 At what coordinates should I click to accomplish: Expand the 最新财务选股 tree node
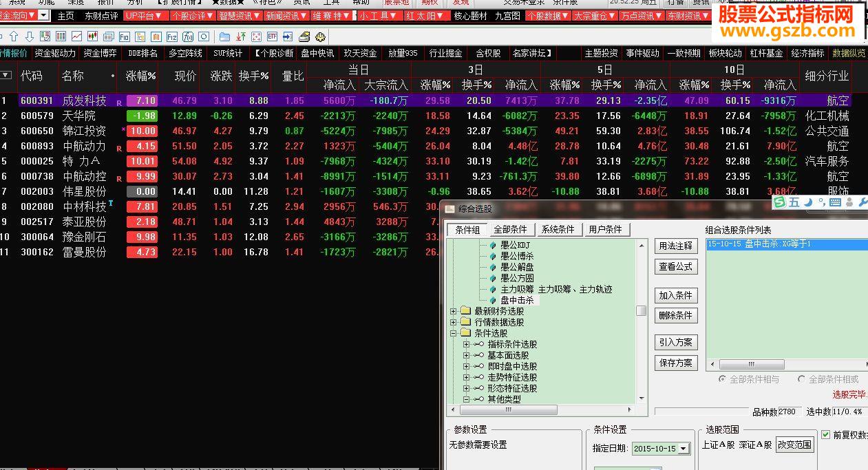[454, 312]
